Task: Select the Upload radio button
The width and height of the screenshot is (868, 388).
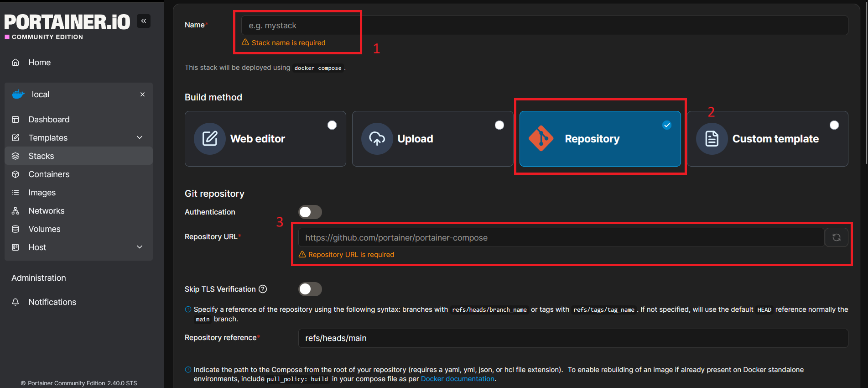Action: point(499,125)
